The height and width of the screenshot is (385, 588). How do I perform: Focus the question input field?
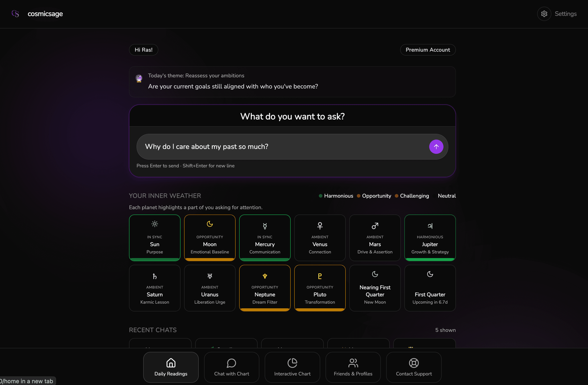tap(282, 147)
